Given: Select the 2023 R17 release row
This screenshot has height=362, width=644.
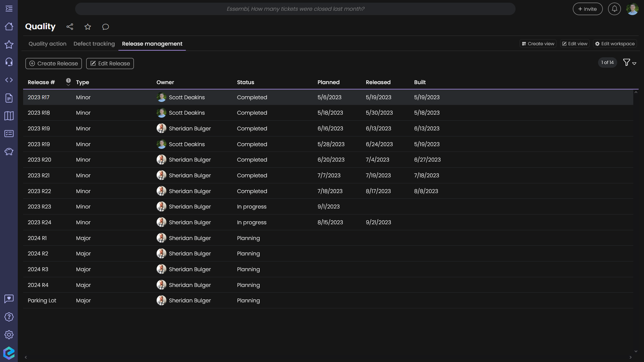Looking at the screenshot, I should (x=328, y=97).
